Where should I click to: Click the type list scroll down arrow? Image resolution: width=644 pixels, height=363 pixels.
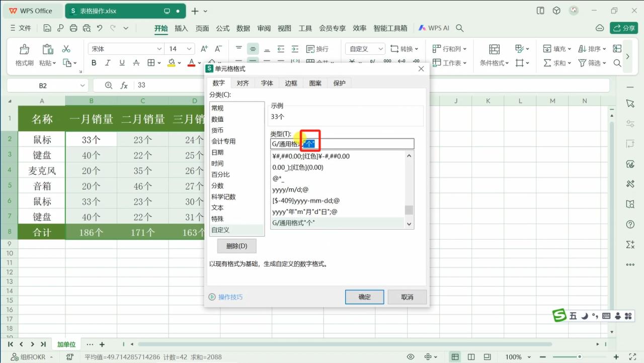tap(409, 224)
